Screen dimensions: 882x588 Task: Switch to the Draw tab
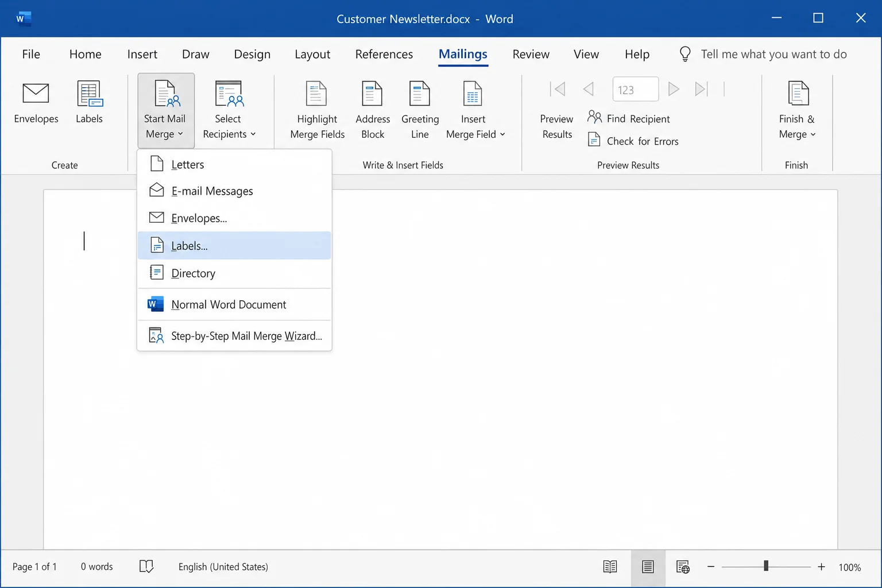pos(196,54)
